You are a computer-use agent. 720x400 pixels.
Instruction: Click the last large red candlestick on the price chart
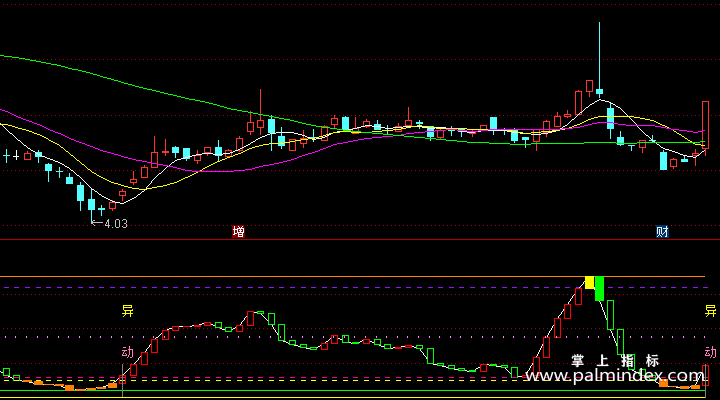705,125
